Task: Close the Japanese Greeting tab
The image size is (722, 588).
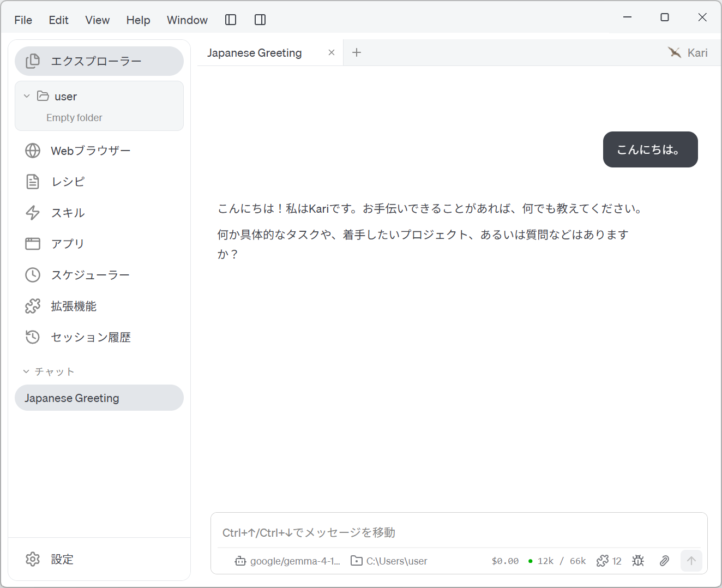Action: click(x=332, y=52)
